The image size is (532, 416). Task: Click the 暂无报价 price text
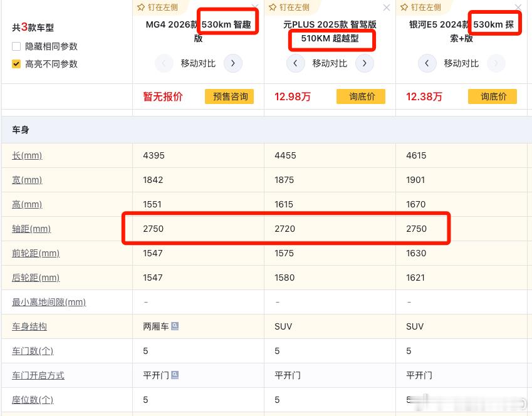[x=163, y=97]
